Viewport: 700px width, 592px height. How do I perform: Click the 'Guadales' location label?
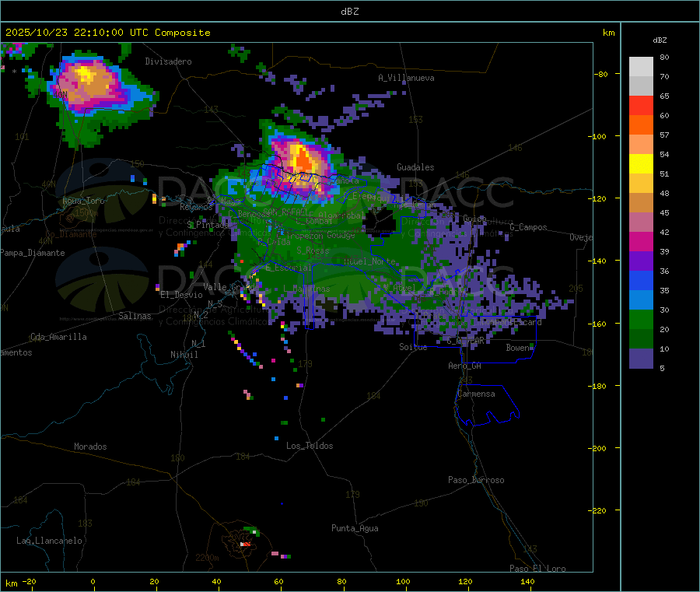coord(415,167)
